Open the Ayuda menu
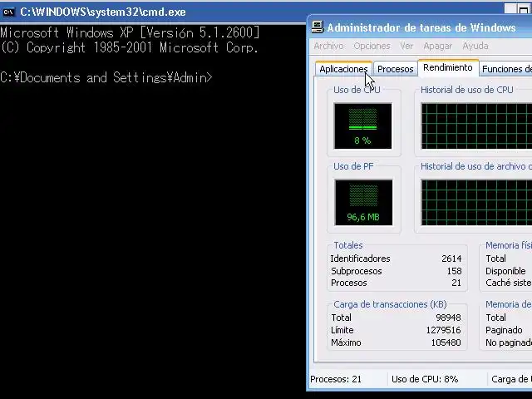This screenshot has width=532, height=399. click(x=475, y=46)
